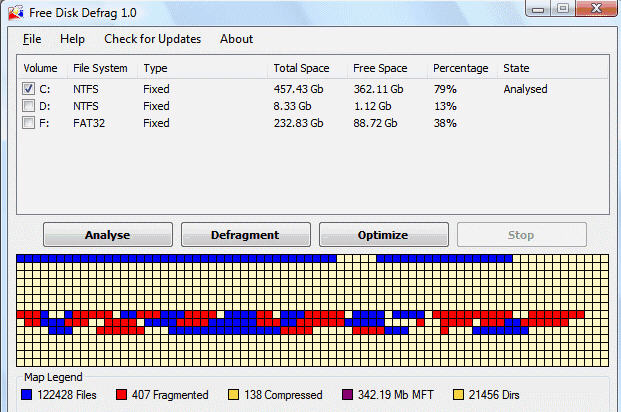Screen dimensions: 621x412
Task: Sort volumes by File System column
Action: 100,68
